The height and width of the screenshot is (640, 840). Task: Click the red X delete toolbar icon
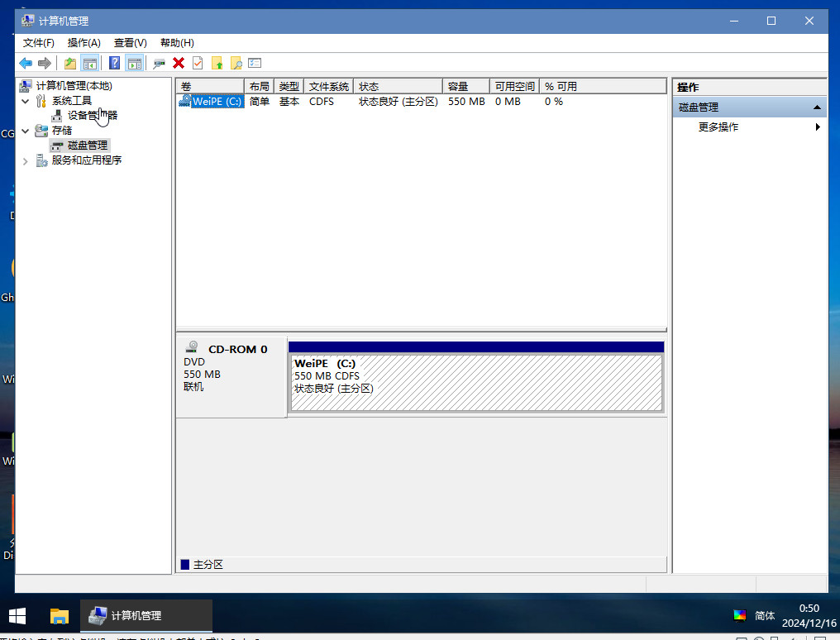point(179,63)
